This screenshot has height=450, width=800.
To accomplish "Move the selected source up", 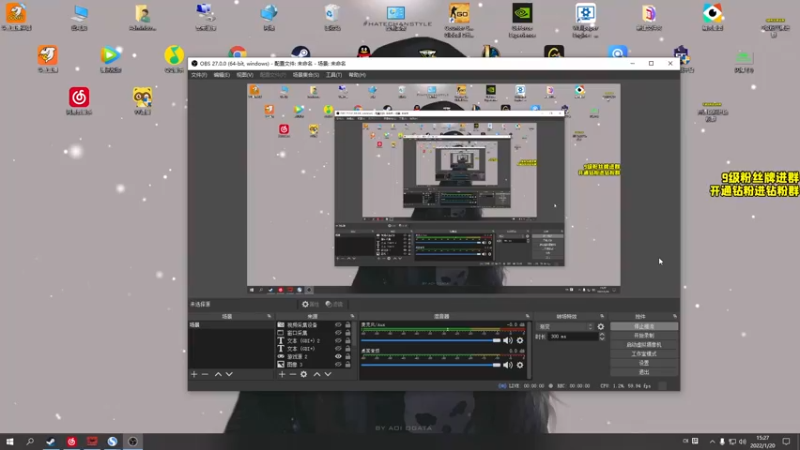I will point(317,374).
